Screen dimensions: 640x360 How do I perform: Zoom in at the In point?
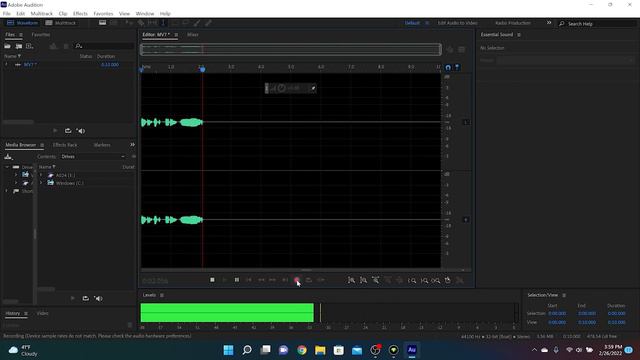pyautogui.click(x=412, y=280)
